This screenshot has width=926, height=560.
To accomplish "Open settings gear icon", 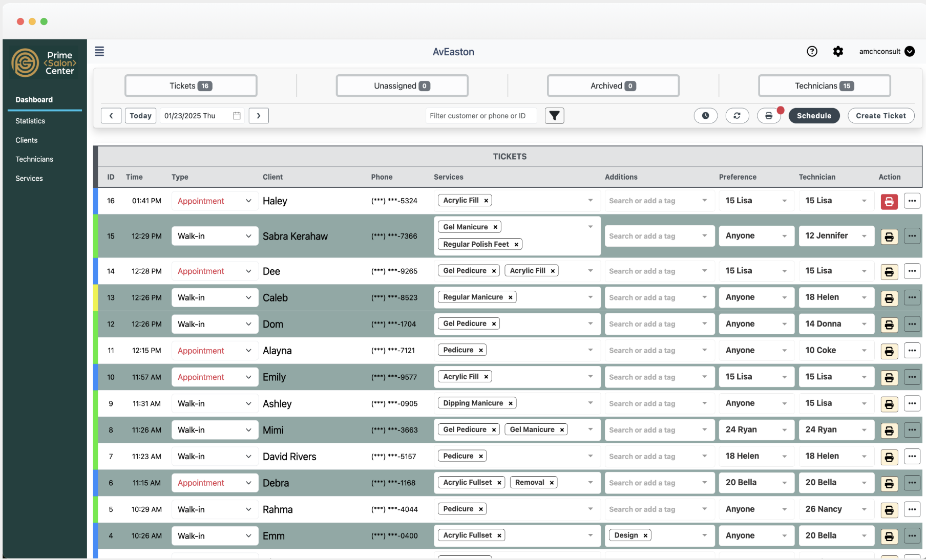I will point(838,51).
